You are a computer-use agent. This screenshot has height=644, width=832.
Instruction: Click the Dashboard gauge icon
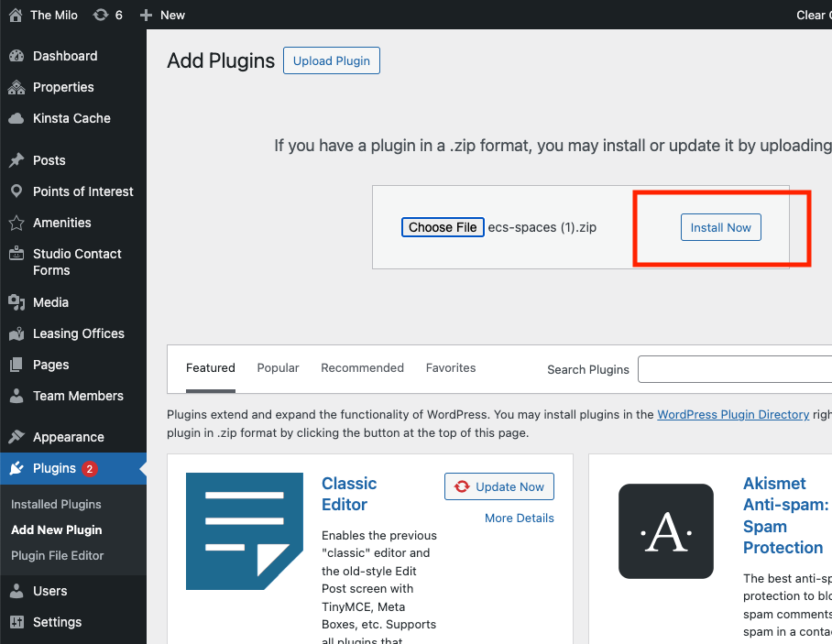pos(16,56)
